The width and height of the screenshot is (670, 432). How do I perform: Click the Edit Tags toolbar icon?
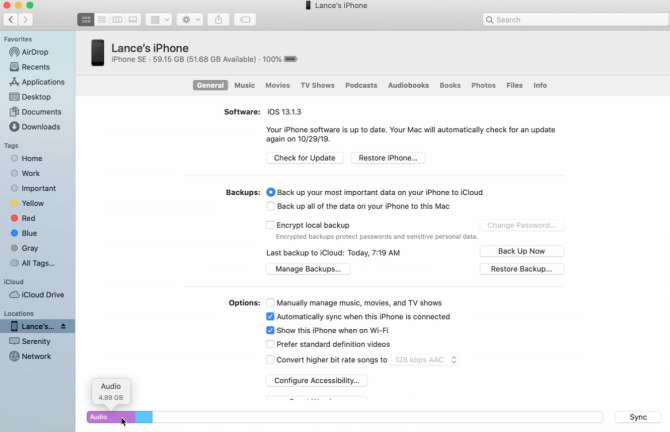tap(245, 20)
